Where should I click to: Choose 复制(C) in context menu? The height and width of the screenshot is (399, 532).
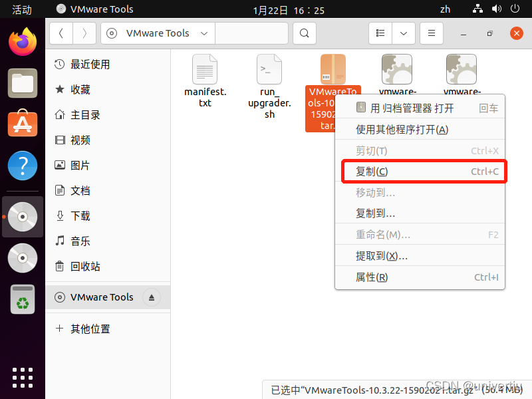click(x=420, y=172)
